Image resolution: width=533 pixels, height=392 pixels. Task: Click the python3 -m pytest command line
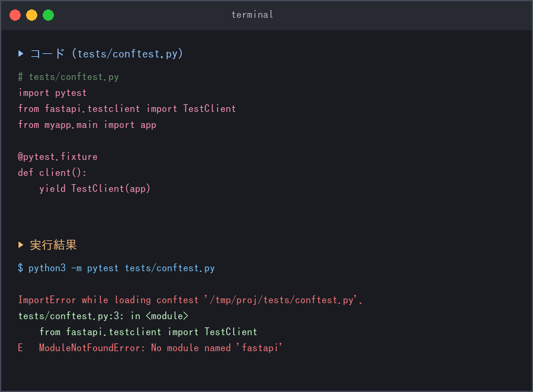tap(121, 268)
